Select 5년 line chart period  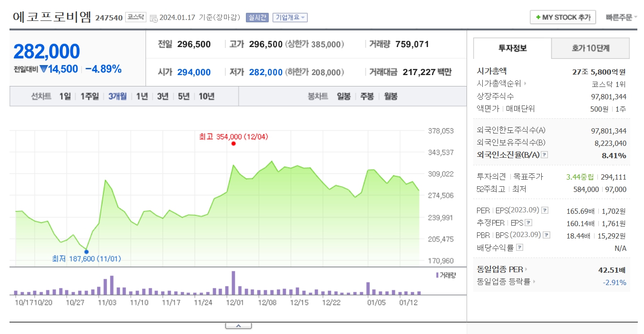184,96
